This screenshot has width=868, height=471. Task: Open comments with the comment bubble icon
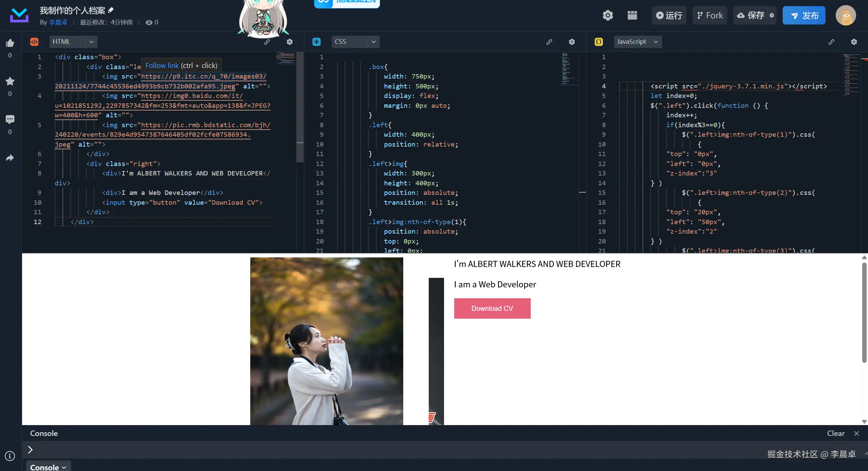(10, 119)
